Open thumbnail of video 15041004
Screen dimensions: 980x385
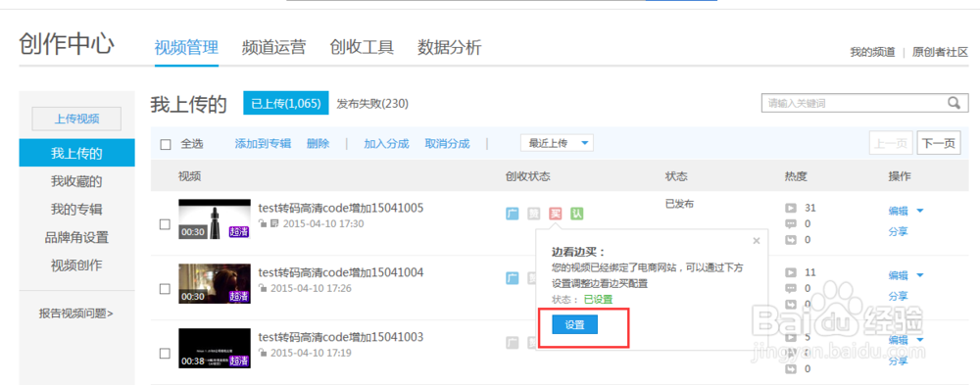pyautogui.click(x=215, y=284)
